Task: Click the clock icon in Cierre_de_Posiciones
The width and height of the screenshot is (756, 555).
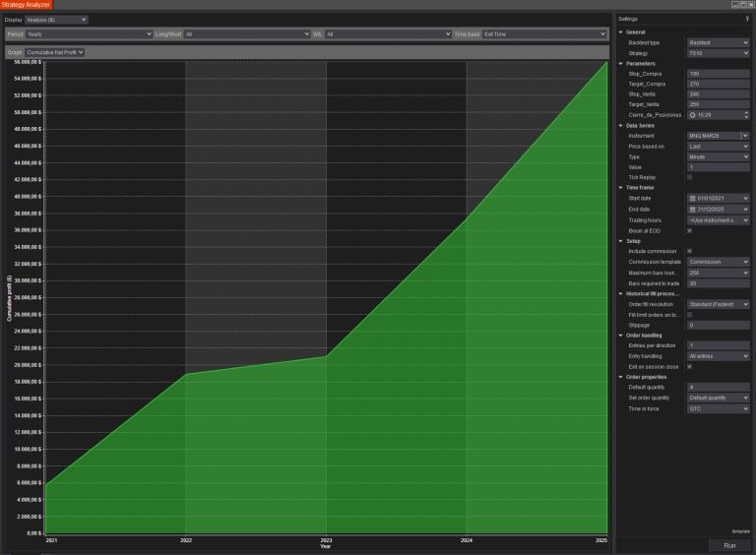Action: (692, 115)
